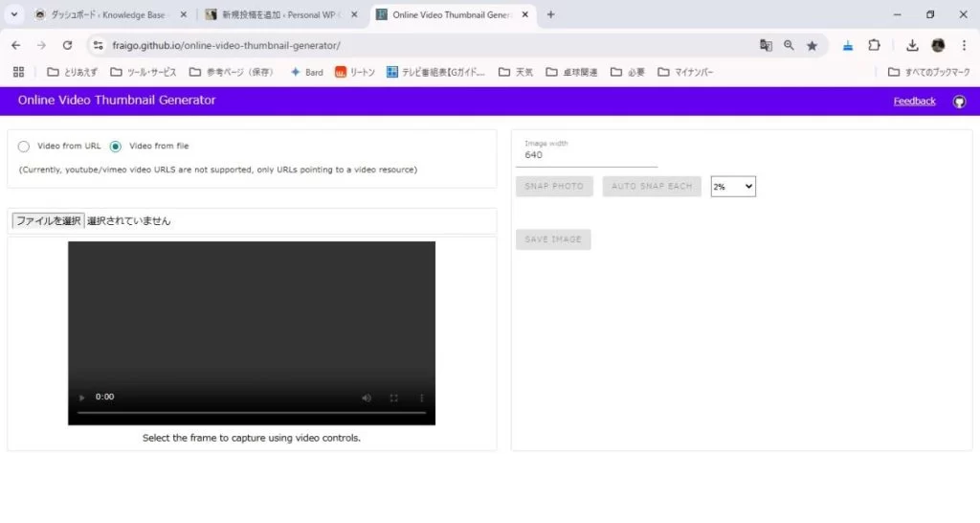The image size is (980, 523).
Task: Open the 2% interval dropdown
Action: (732, 187)
